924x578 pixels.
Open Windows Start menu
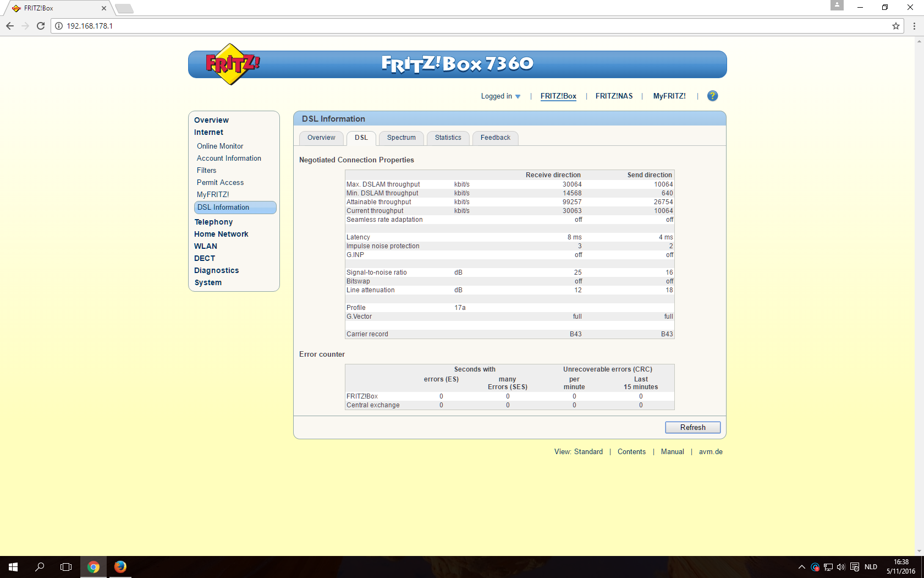[13, 566]
